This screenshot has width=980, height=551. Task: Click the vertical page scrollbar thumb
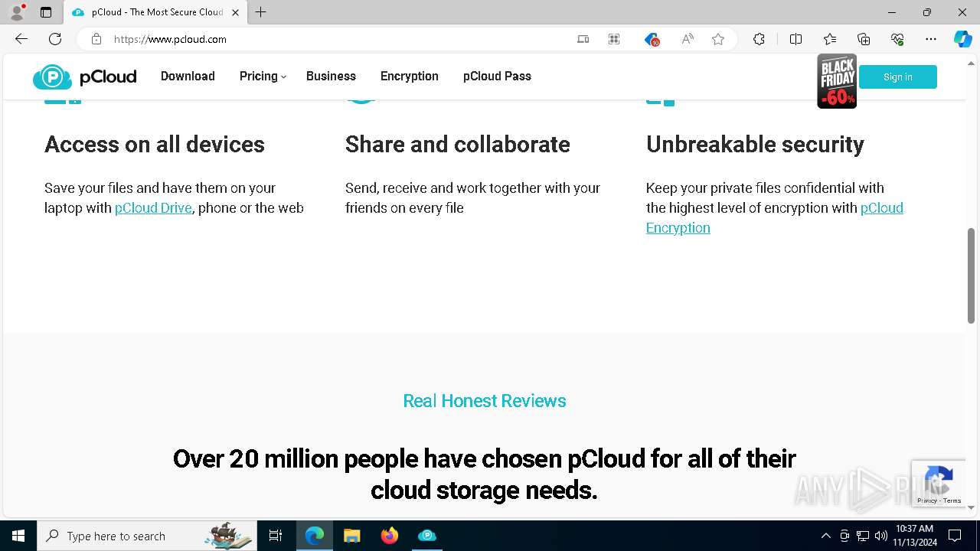(x=972, y=275)
